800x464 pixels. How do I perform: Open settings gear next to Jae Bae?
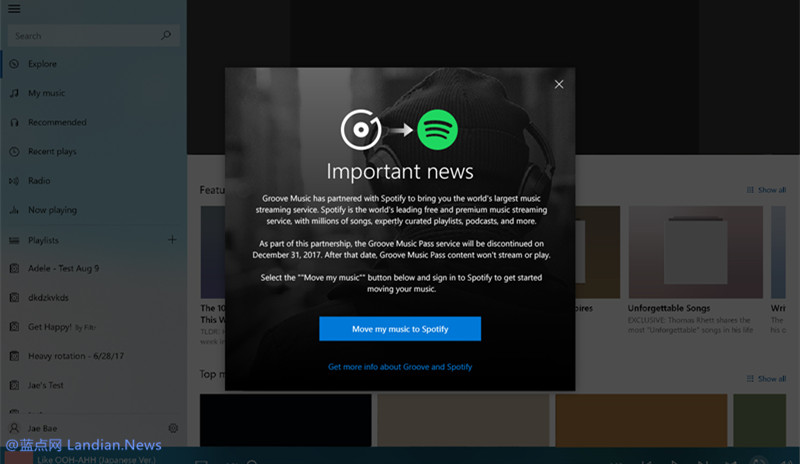click(173, 428)
